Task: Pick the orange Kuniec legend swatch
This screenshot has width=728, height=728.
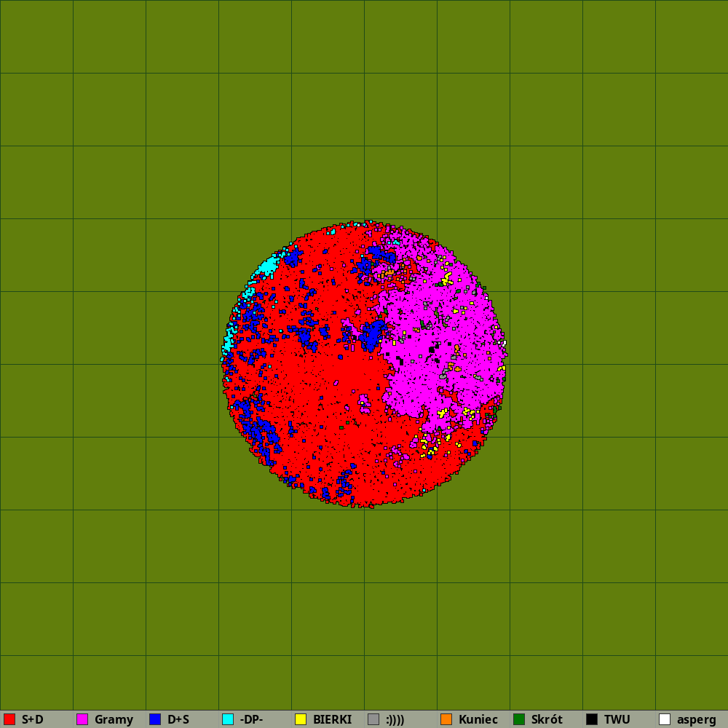Action: pos(446,719)
